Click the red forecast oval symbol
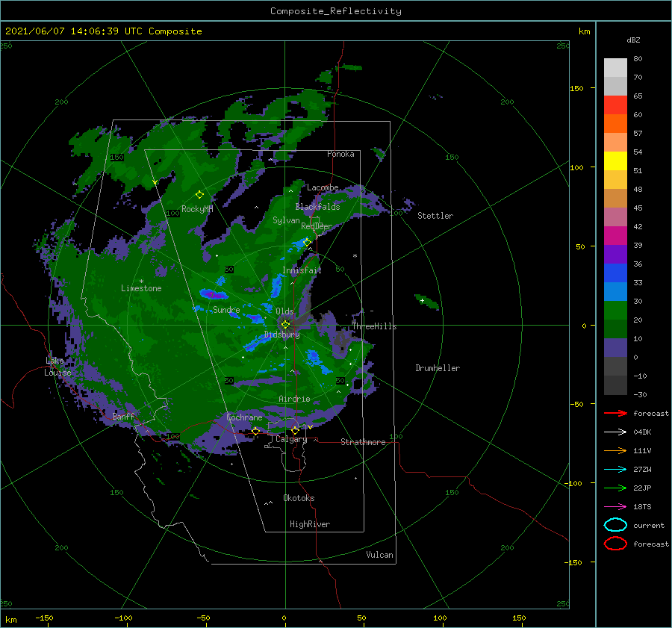 [x=615, y=544]
